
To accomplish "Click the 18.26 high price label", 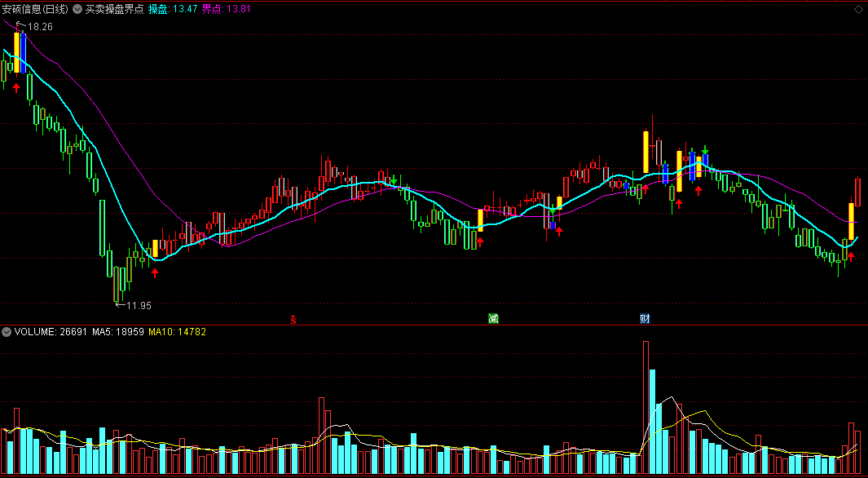I will click(40, 26).
